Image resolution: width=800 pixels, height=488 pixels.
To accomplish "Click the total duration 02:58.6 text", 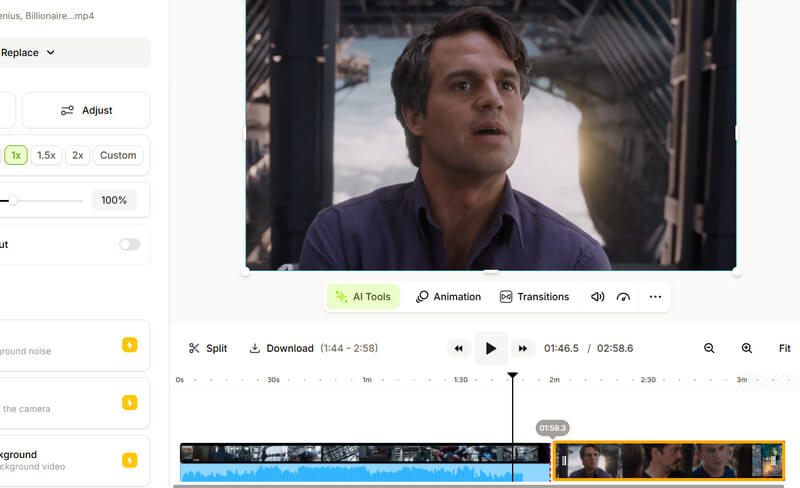I will point(615,348).
